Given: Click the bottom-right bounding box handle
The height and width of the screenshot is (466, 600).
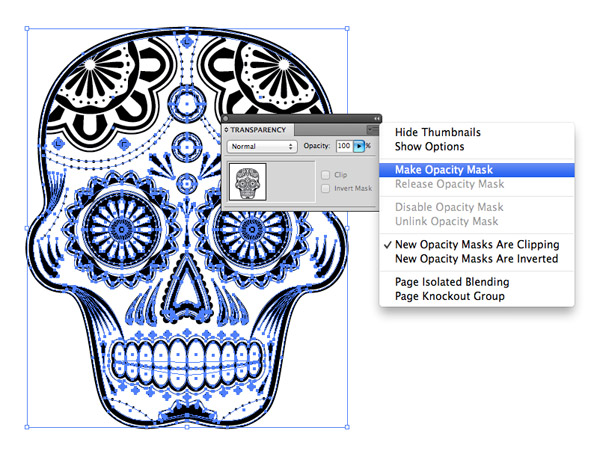Looking at the screenshot, I should click(347, 427).
